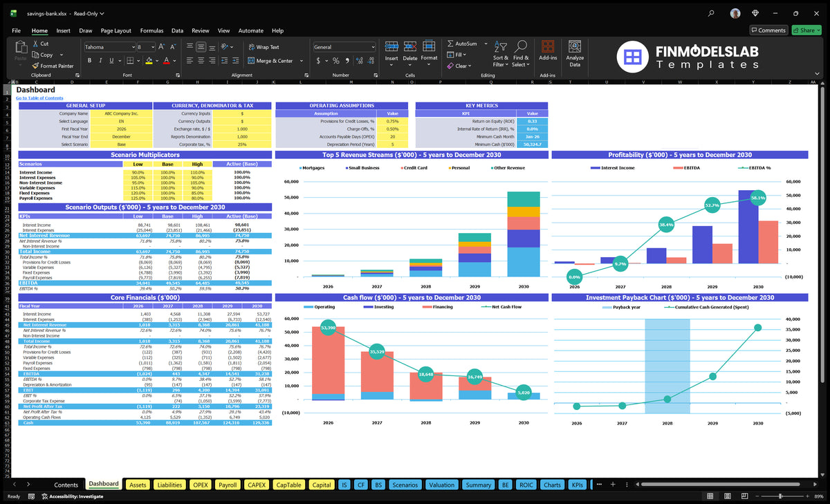
Task: Expand the Clear dropdown
Action: [470, 66]
